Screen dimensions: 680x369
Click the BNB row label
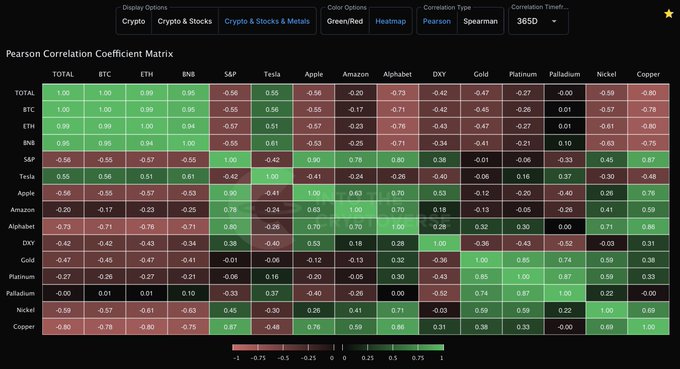point(29,143)
